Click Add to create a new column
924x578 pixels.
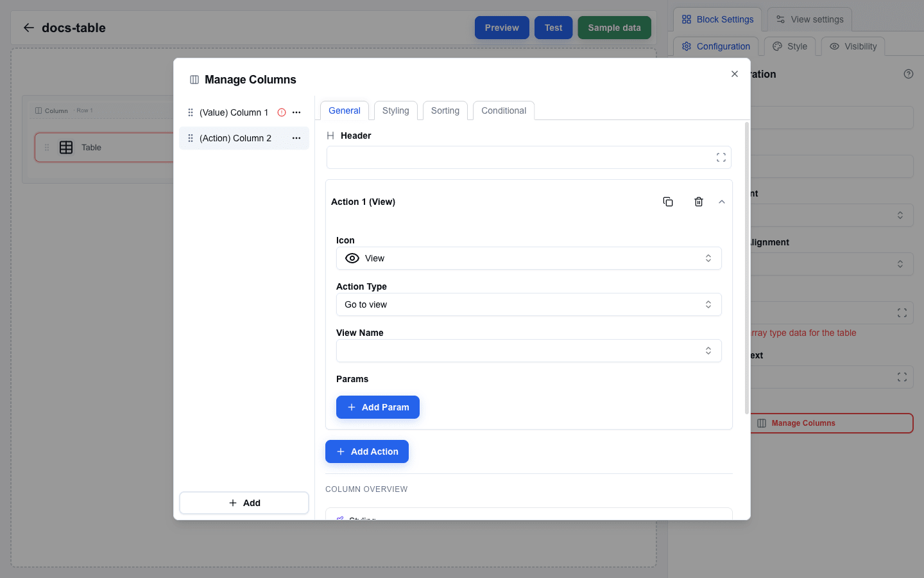coord(244,503)
